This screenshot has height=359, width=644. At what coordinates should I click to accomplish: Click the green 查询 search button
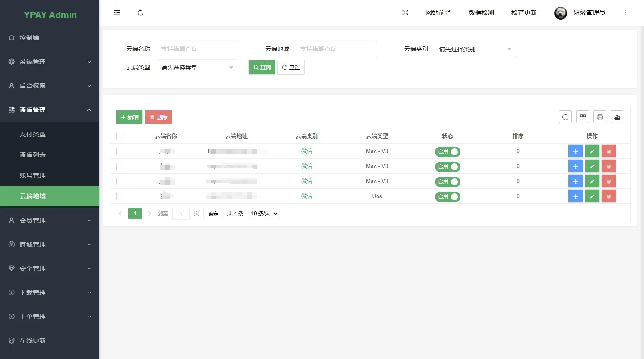(x=262, y=67)
